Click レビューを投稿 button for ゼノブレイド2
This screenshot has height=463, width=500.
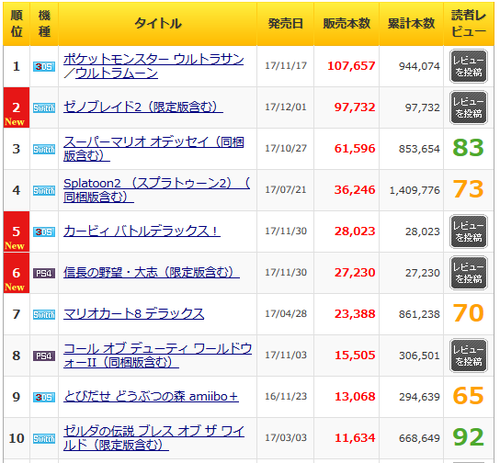coord(468,108)
